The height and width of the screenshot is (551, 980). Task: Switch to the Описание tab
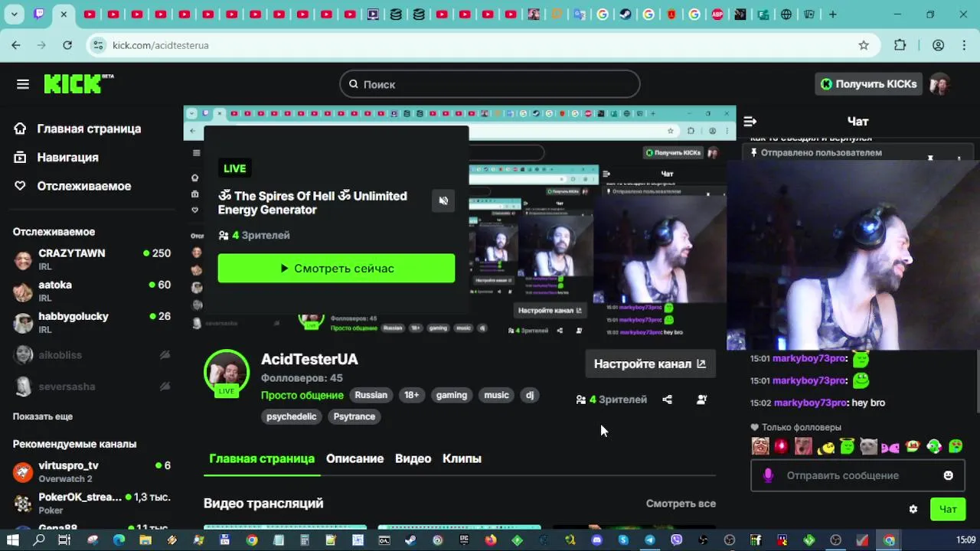(x=354, y=458)
